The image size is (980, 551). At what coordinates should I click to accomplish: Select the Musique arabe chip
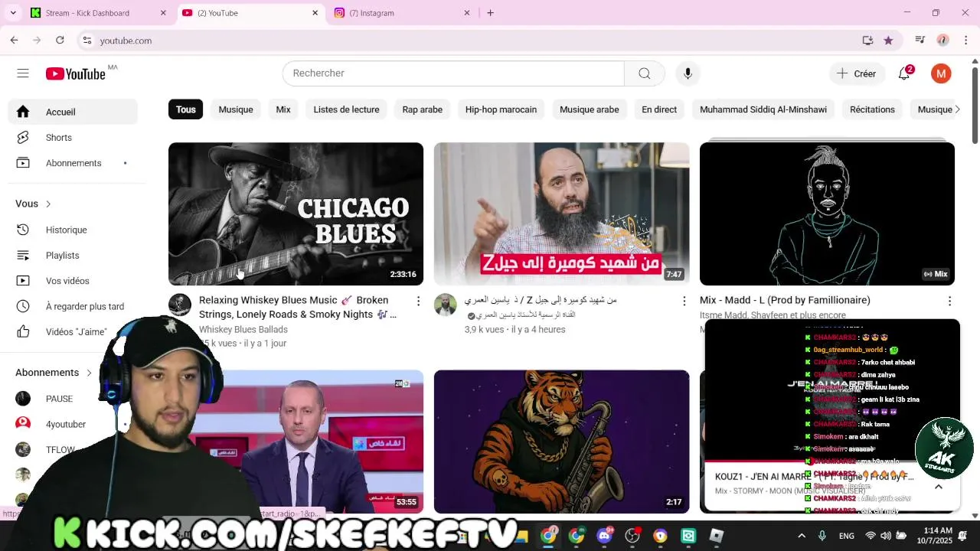tap(590, 109)
